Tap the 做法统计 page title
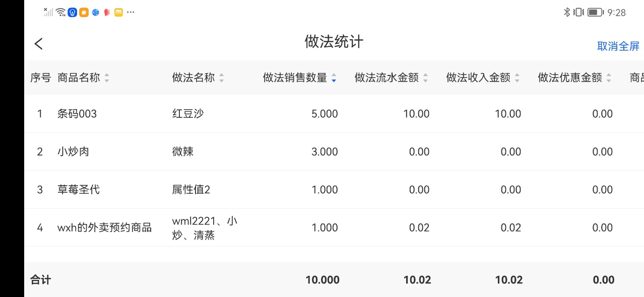The image size is (644, 297). coord(334,42)
